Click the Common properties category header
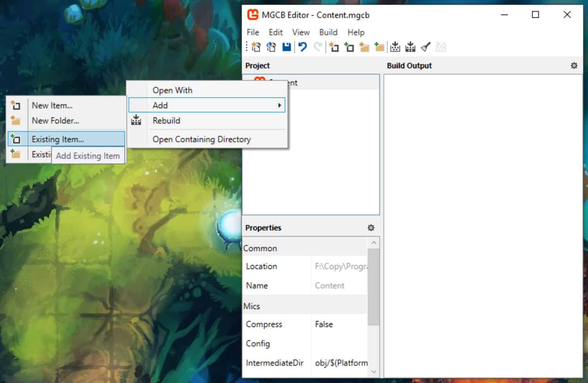 point(305,248)
